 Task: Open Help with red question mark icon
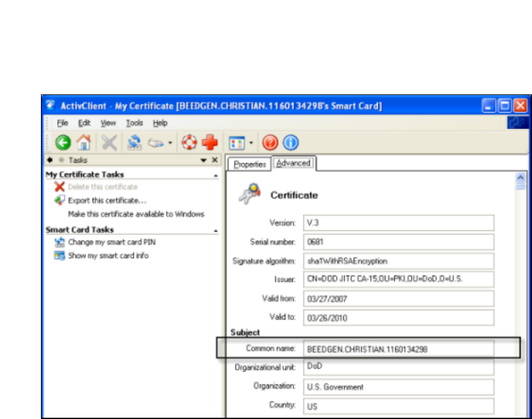tap(270, 143)
